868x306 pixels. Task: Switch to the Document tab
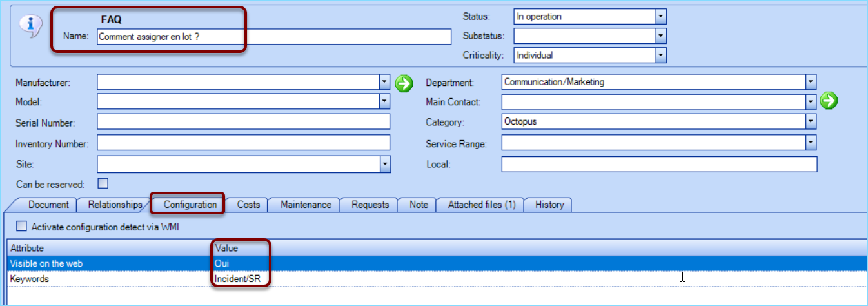pyautogui.click(x=48, y=205)
